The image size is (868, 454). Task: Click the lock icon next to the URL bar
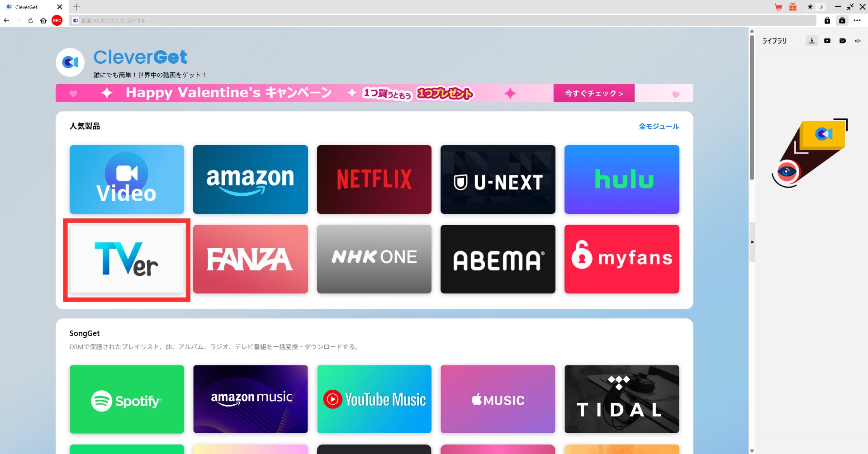coord(827,21)
